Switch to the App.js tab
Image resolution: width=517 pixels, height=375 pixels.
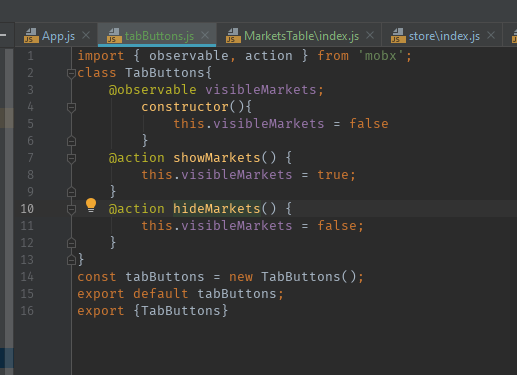coord(58,36)
